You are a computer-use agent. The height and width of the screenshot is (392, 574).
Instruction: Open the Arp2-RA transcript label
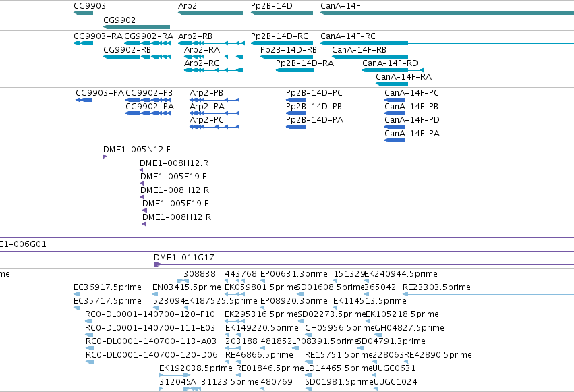click(x=202, y=50)
